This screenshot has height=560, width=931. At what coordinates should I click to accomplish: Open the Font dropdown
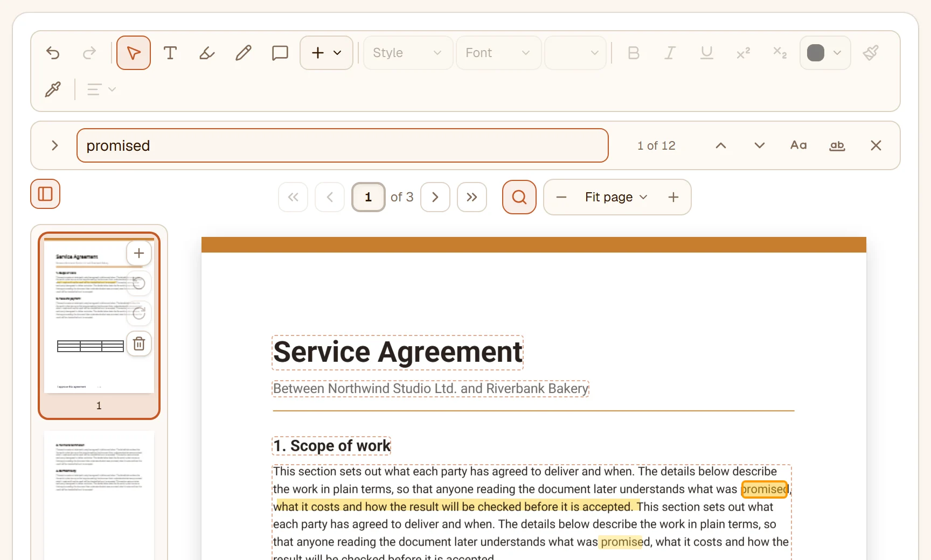(498, 53)
